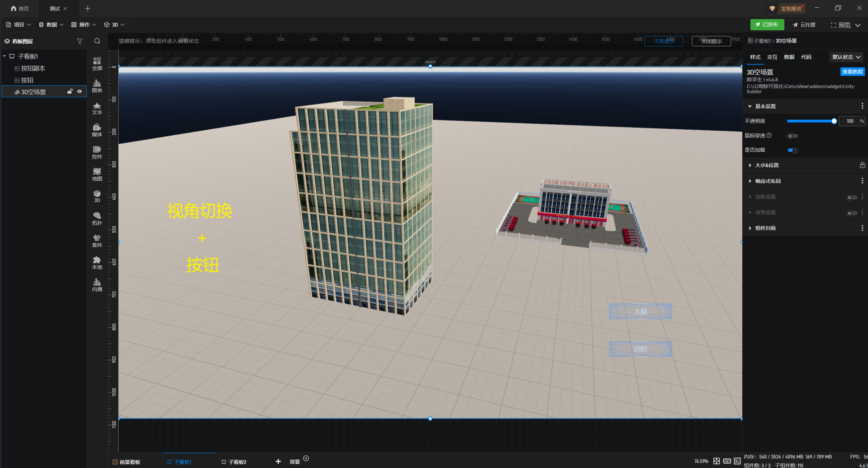The height and width of the screenshot is (468, 868).
Task: Collapse the 子看板1 tree node
Action: [5, 56]
